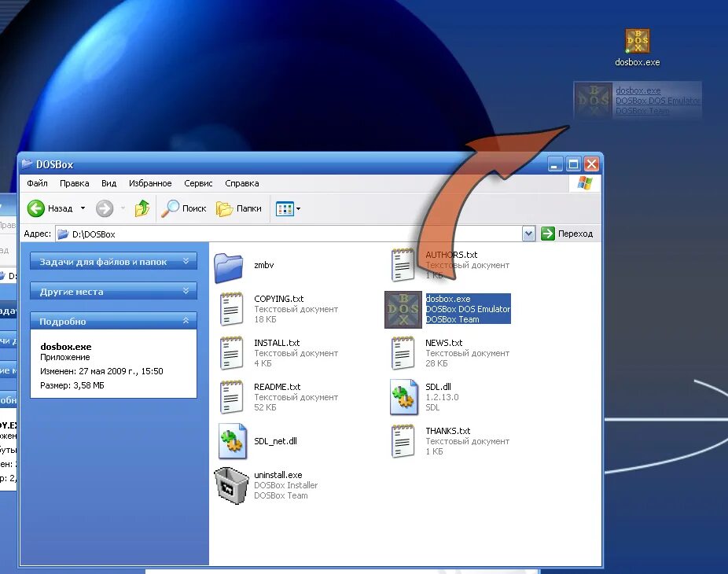Viewport: 728px width, 574px height.
Task: Click the zmbv folder name
Action: tap(263, 265)
